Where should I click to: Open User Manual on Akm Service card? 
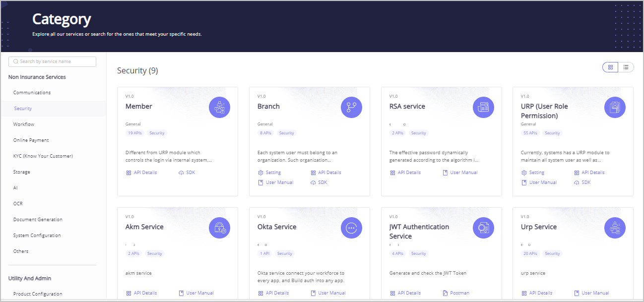tap(196, 293)
